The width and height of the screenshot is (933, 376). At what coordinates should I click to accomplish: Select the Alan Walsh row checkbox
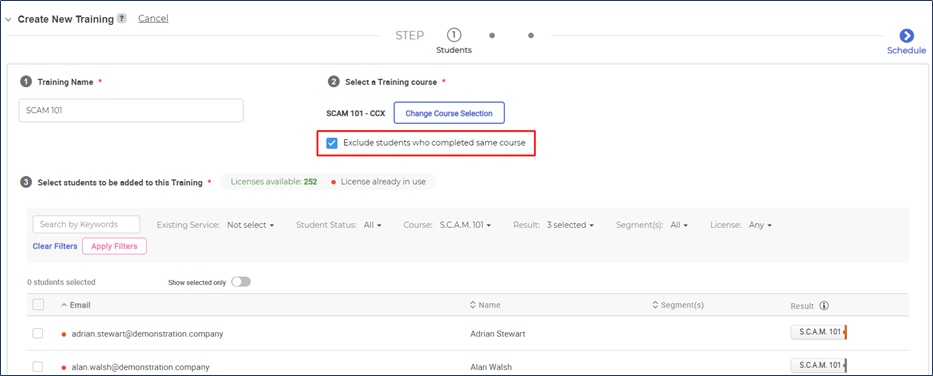(38, 366)
